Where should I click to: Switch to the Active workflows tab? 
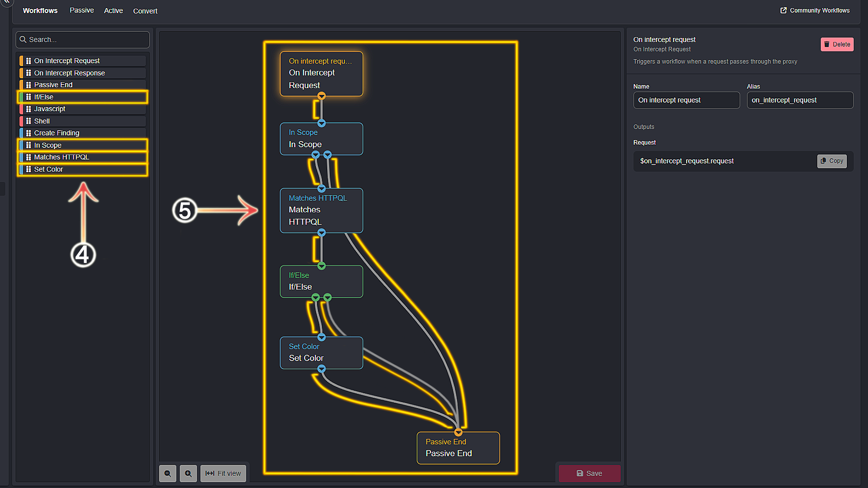pyautogui.click(x=113, y=11)
